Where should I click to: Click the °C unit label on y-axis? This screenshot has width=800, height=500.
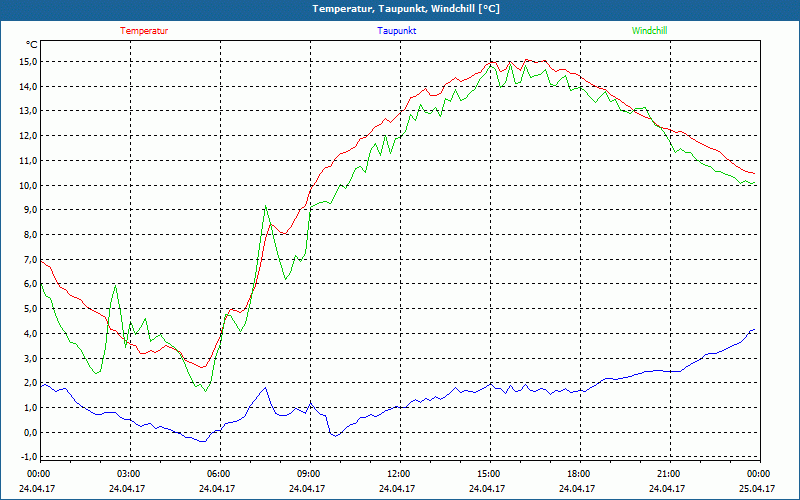[x=32, y=45]
